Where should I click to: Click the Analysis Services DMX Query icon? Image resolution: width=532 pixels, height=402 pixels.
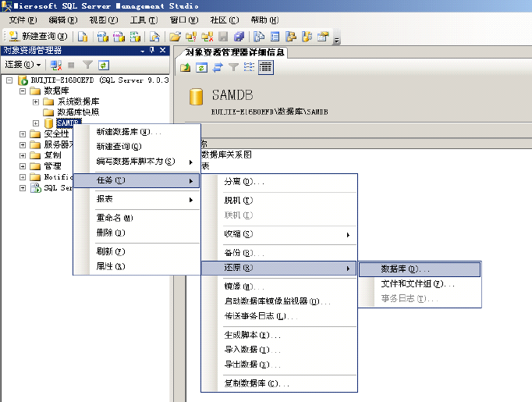pyautogui.click(x=119, y=37)
